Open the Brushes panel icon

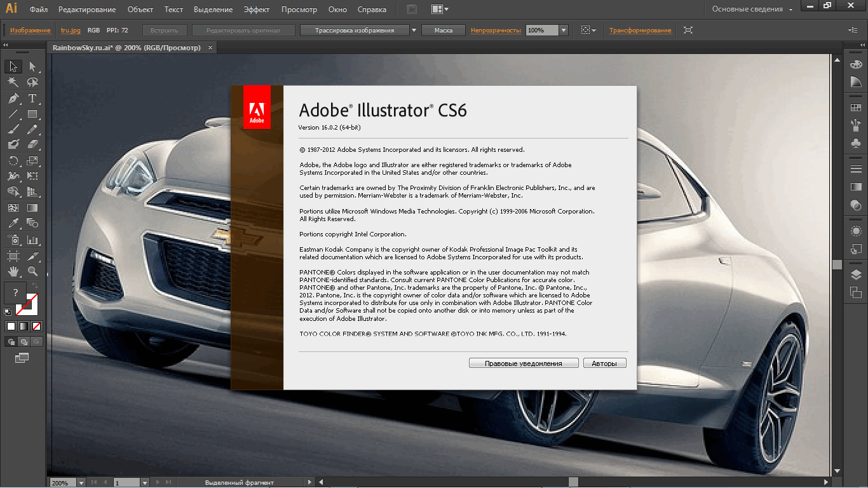coord(855,125)
